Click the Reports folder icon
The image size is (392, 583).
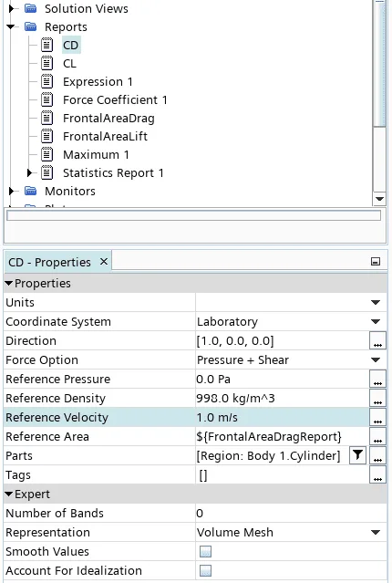(x=30, y=26)
